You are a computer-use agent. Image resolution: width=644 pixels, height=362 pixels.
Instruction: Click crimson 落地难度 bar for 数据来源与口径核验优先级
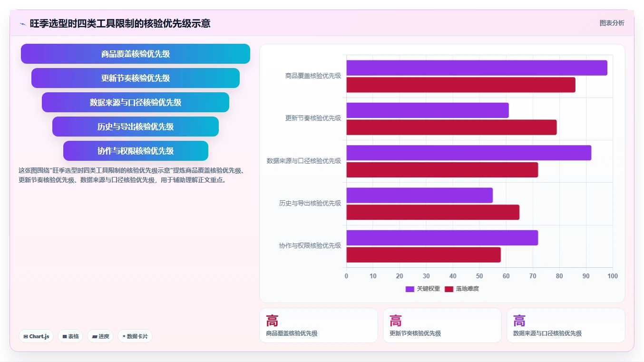pyautogui.click(x=442, y=170)
